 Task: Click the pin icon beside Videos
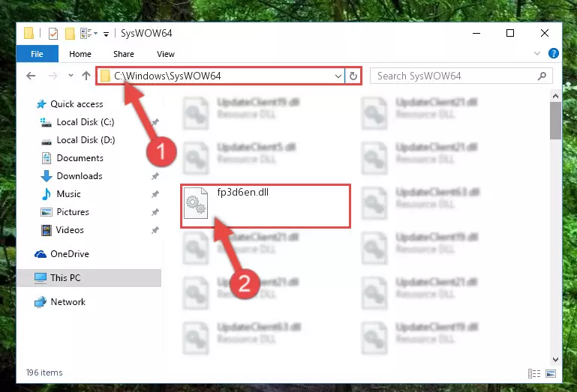coord(155,230)
